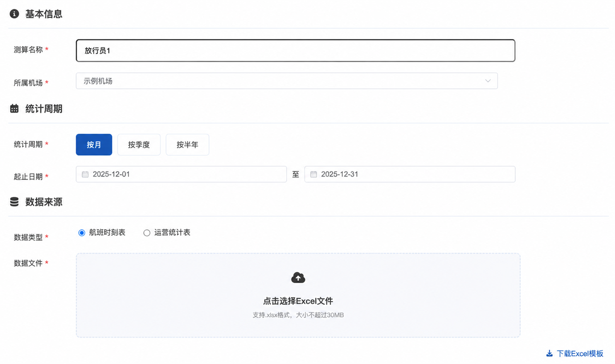Click calendar icon in 2025-12-01 start date field

click(x=85, y=174)
